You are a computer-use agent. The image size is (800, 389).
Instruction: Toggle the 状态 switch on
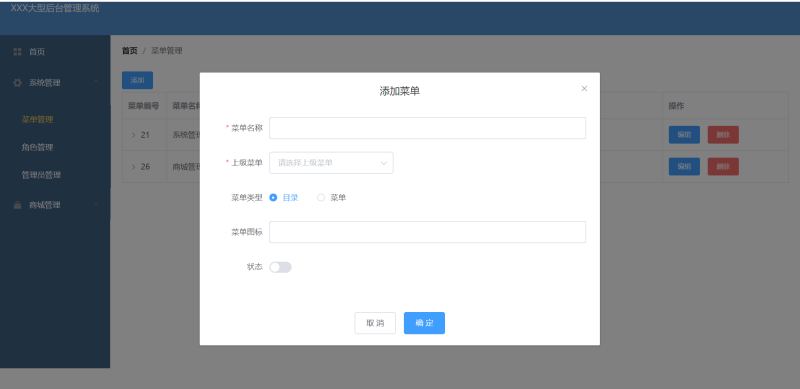[280, 267]
